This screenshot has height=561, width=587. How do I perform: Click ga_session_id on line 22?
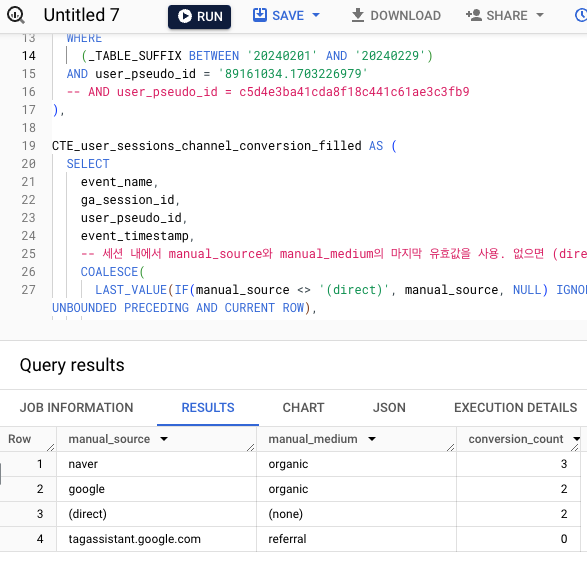(127, 200)
